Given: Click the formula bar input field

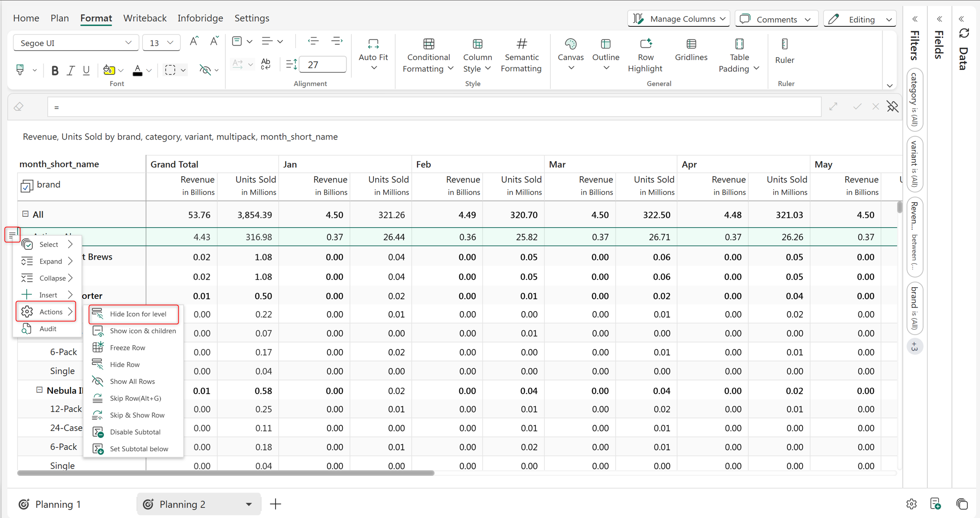Looking at the screenshot, I should point(434,107).
